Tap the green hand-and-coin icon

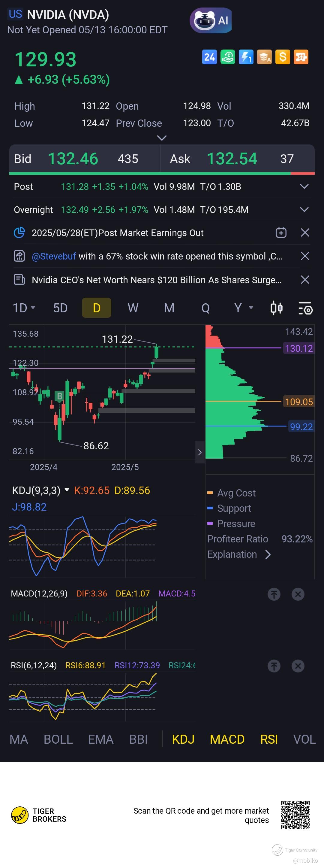pos(228,57)
